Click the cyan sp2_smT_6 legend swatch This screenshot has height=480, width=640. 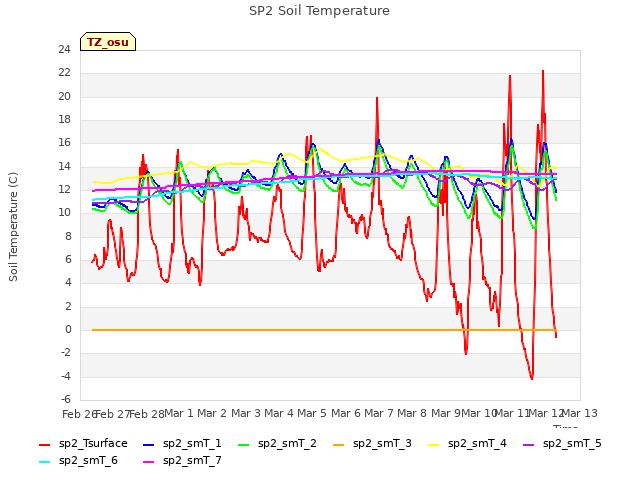pos(44,462)
